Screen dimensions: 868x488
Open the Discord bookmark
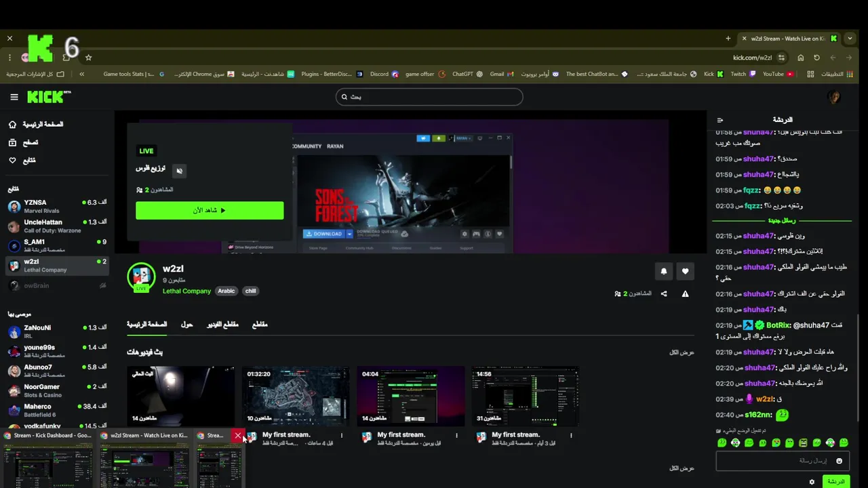pyautogui.click(x=384, y=74)
